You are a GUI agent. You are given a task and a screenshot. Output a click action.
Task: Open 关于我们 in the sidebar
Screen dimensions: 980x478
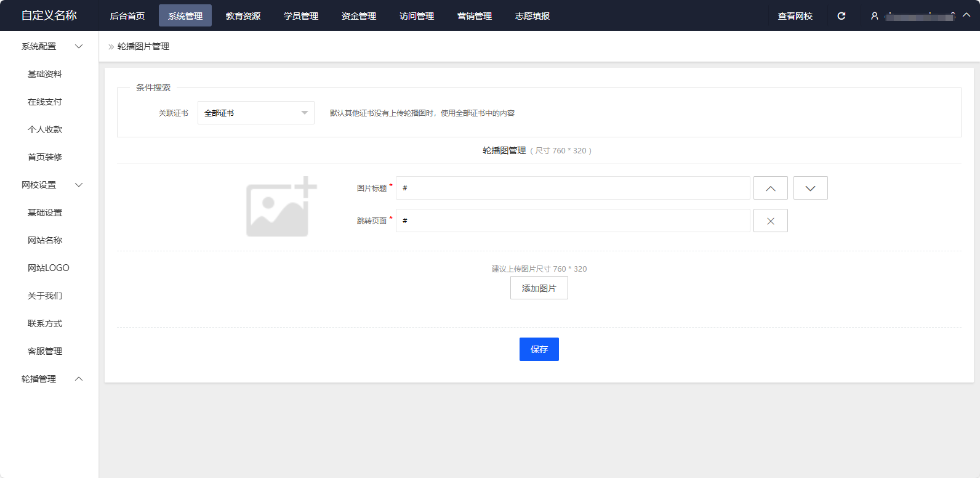click(45, 296)
